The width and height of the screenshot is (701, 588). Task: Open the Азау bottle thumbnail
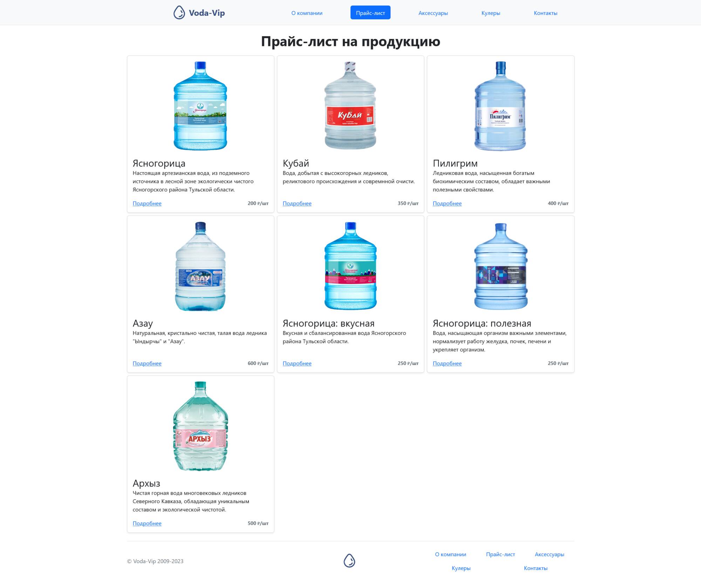click(x=200, y=266)
